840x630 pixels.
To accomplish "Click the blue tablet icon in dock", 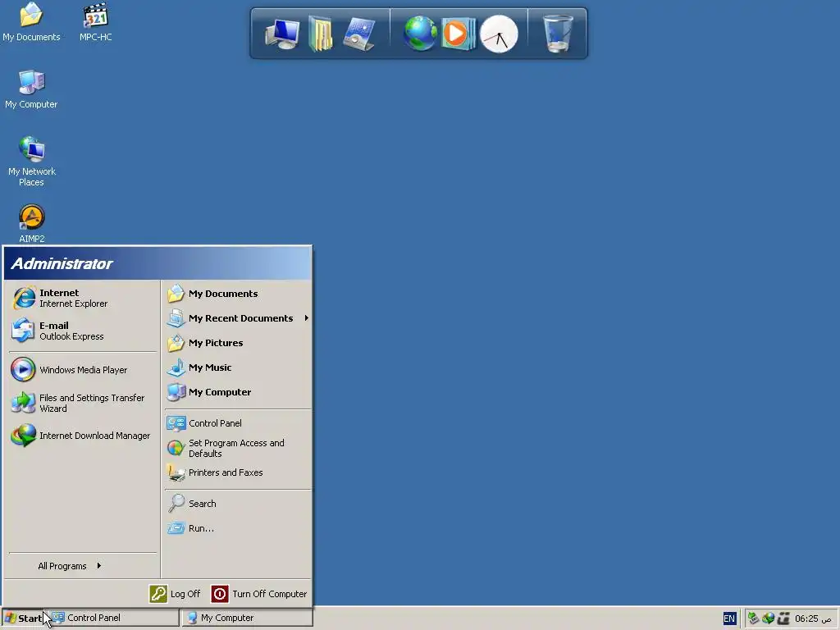I will (359, 34).
